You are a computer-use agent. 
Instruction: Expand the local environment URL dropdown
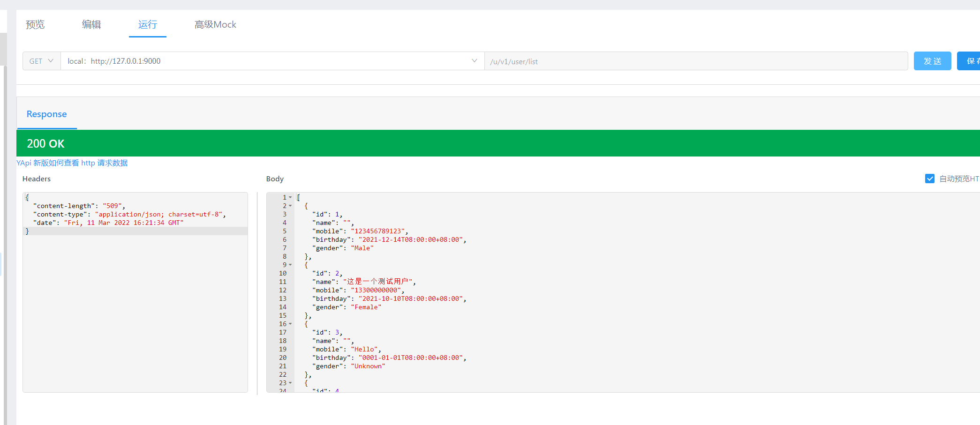[272, 61]
